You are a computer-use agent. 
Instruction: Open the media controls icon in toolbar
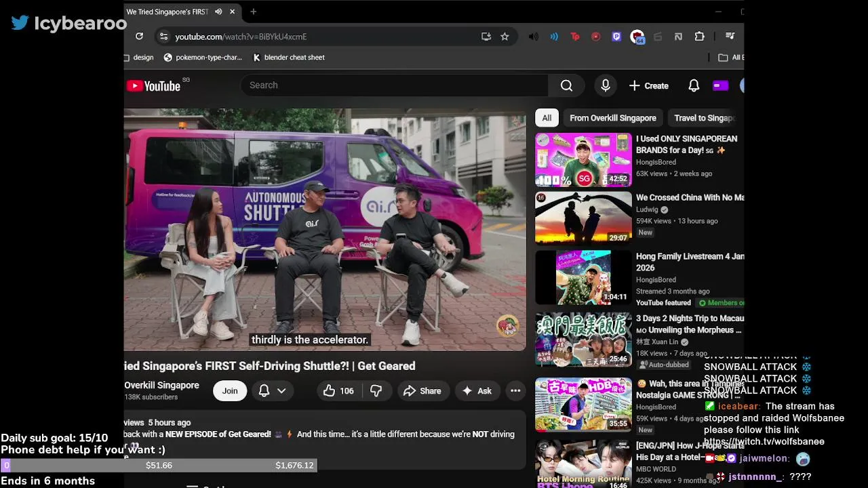(x=730, y=37)
